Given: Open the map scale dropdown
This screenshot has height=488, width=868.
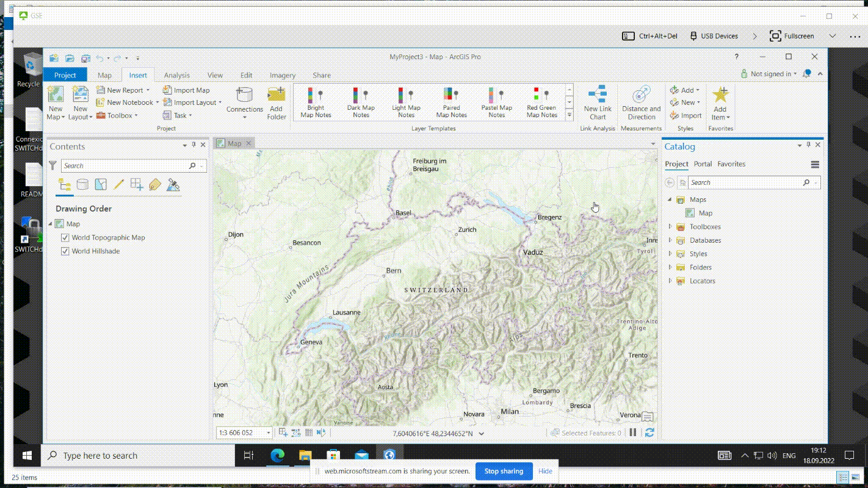Looking at the screenshot, I should (268, 433).
